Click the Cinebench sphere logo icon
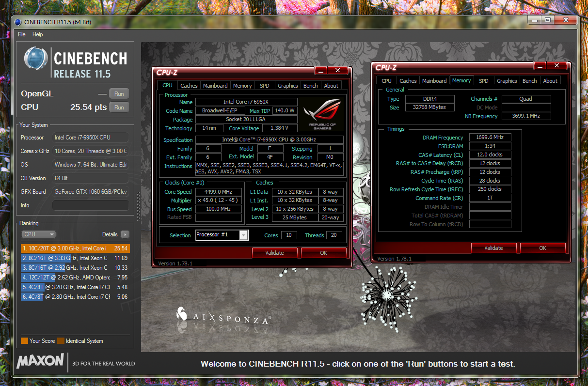The image size is (588, 386). point(37,60)
